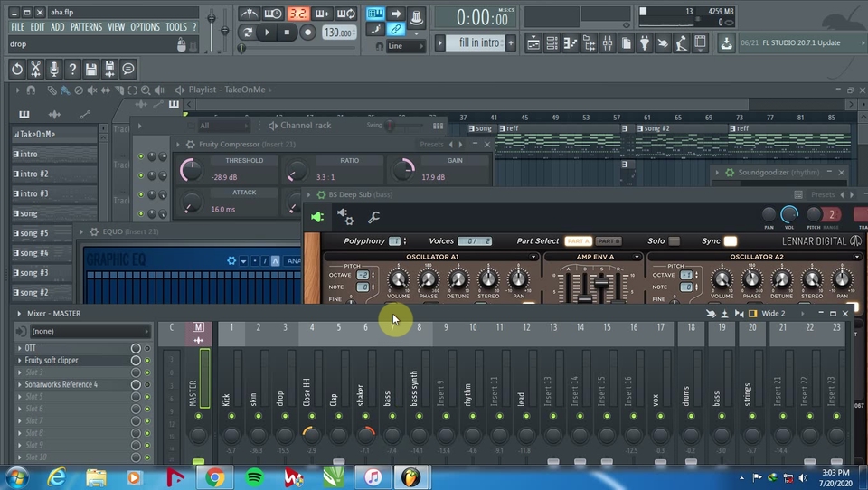Click the render as audio file icon

coord(109,70)
